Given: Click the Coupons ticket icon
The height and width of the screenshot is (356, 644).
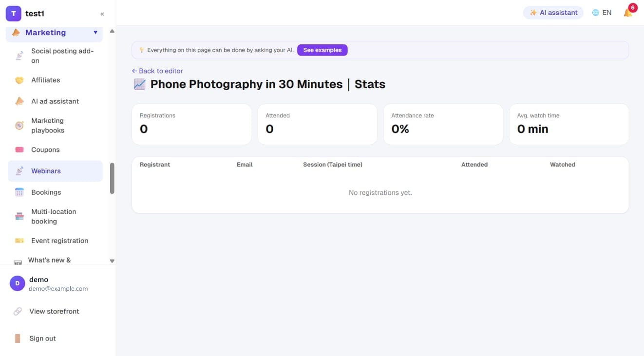Looking at the screenshot, I should click(x=19, y=150).
